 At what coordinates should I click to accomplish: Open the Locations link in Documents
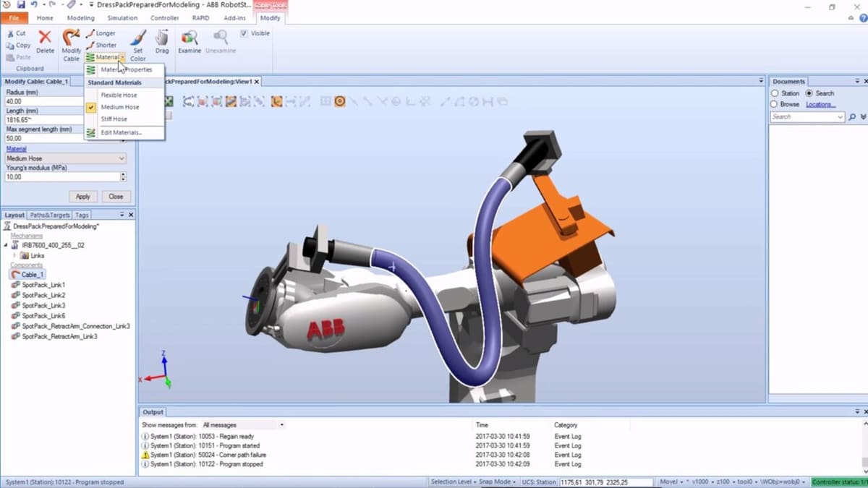pyautogui.click(x=820, y=104)
